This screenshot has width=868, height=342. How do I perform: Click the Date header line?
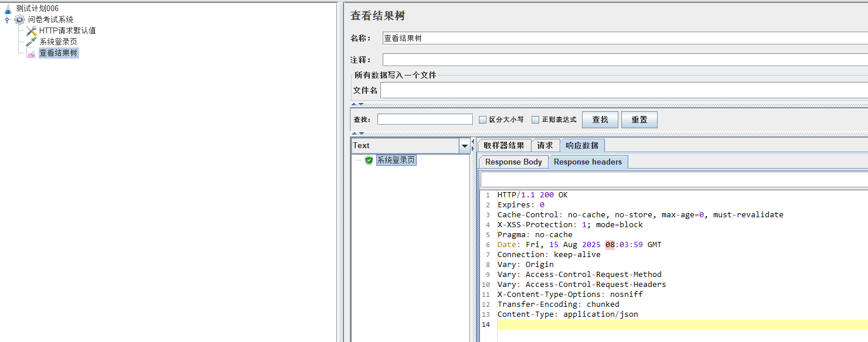tap(579, 244)
